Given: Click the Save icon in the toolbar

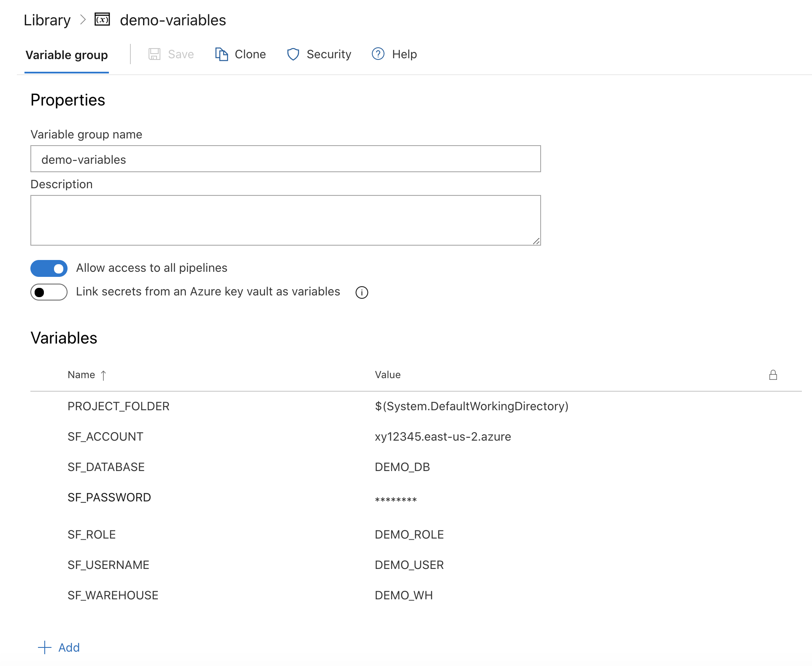Looking at the screenshot, I should click(155, 54).
